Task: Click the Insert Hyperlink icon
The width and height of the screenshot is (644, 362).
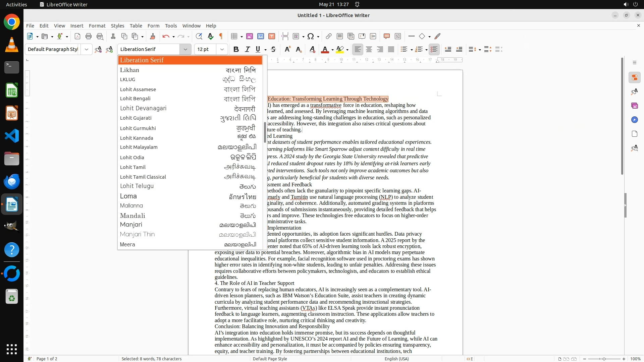Action: click(329, 36)
